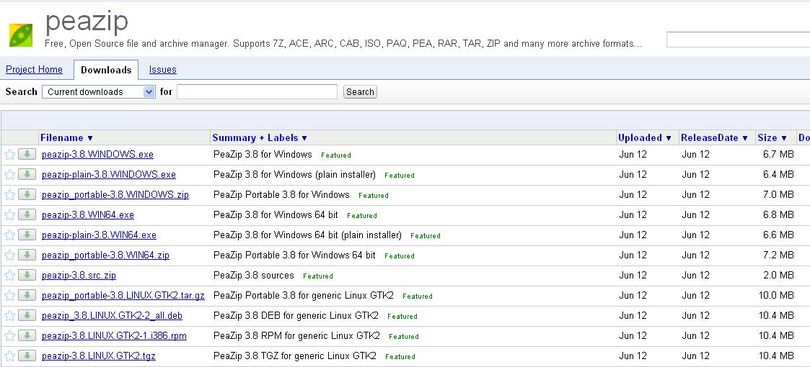This screenshot has width=810, height=367.
Task: Open the Current downloads dropdown
Action: click(x=98, y=92)
